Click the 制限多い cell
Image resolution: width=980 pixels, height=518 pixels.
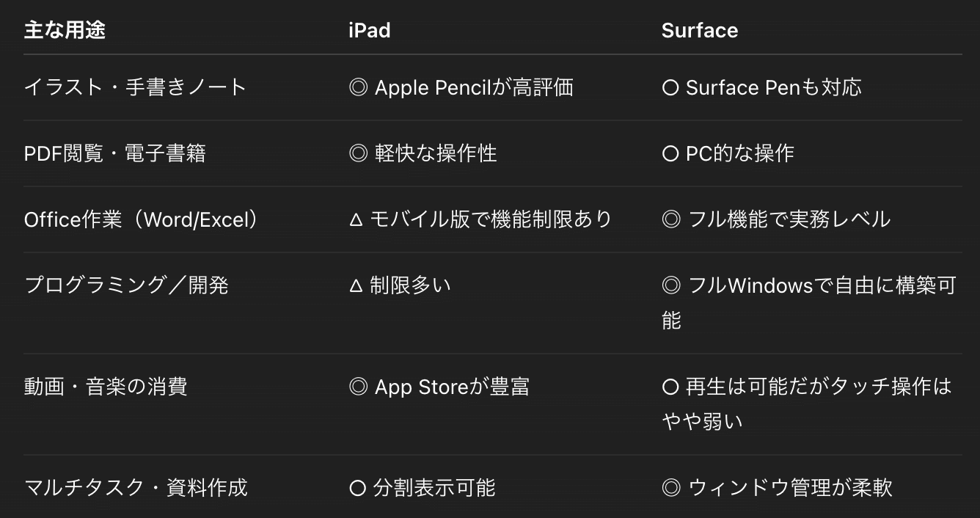pyautogui.click(x=400, y=285)
